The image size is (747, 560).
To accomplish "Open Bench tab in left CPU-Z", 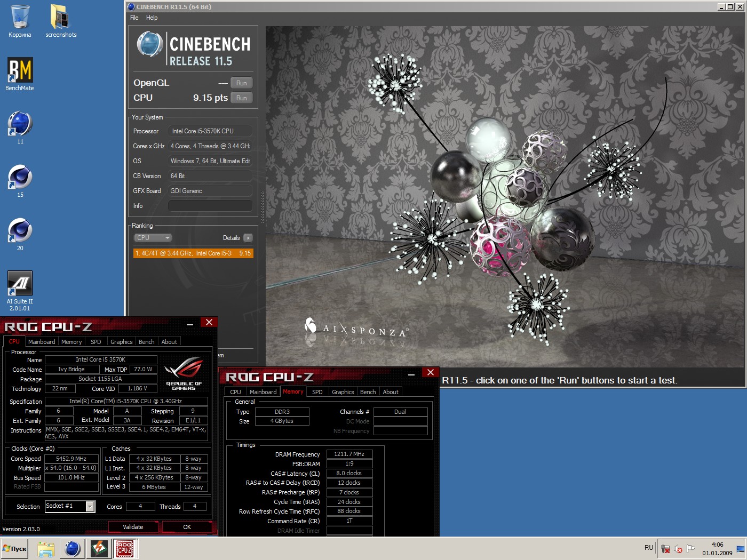I will pyautogui.click(x=147, y=342).
